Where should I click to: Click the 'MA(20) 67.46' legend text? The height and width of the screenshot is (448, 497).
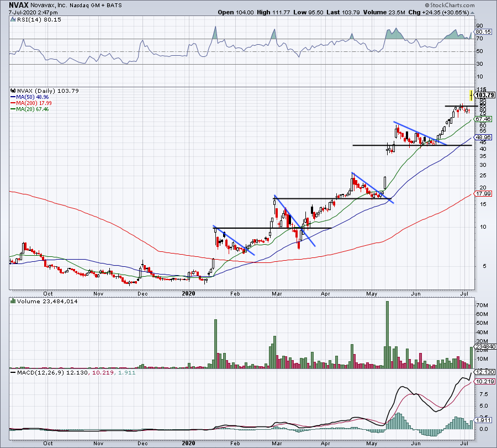[x=33, y=109]
